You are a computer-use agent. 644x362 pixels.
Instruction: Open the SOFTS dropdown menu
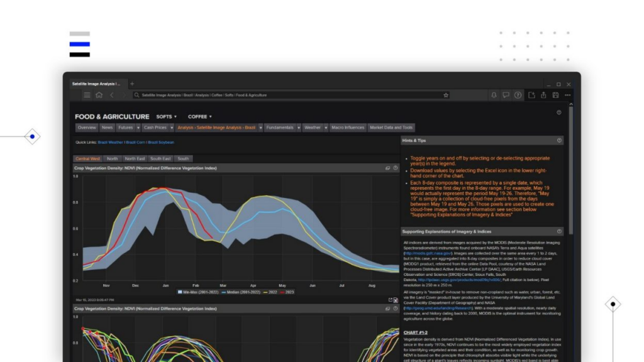(165, 116)
